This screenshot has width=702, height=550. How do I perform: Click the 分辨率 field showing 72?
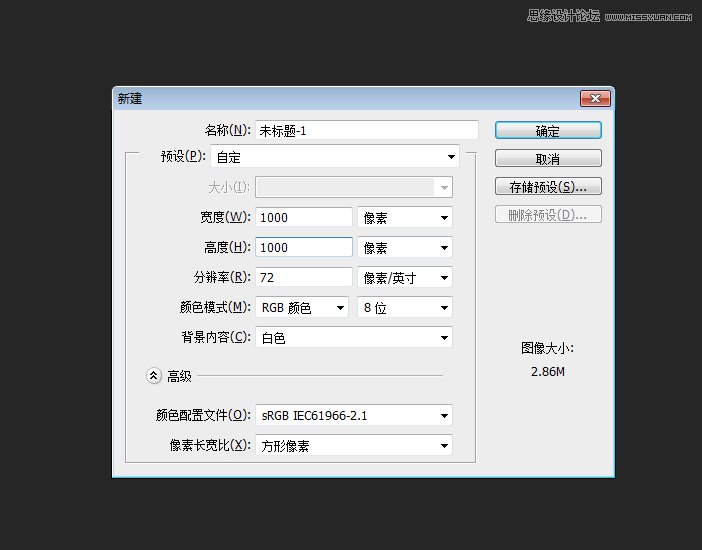pos(304,277)
